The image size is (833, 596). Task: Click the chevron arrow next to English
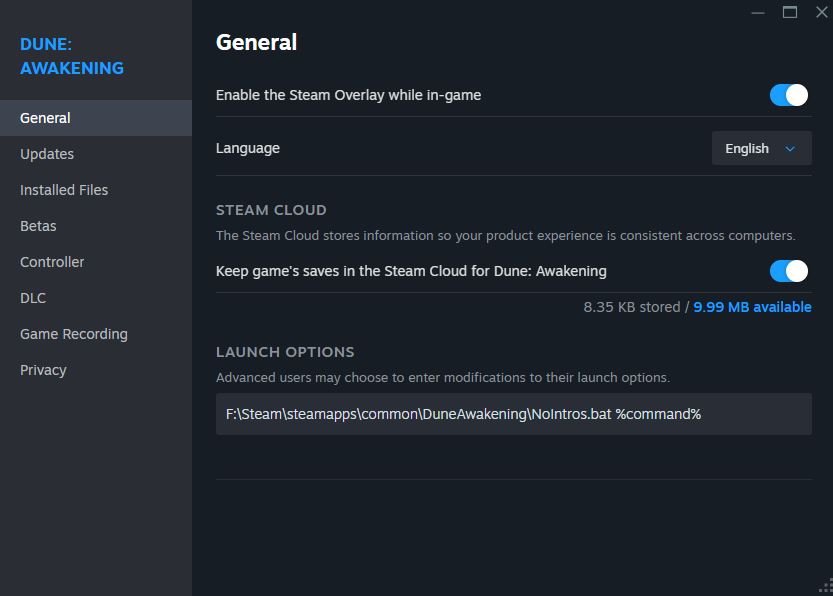(x=790, y=149)
